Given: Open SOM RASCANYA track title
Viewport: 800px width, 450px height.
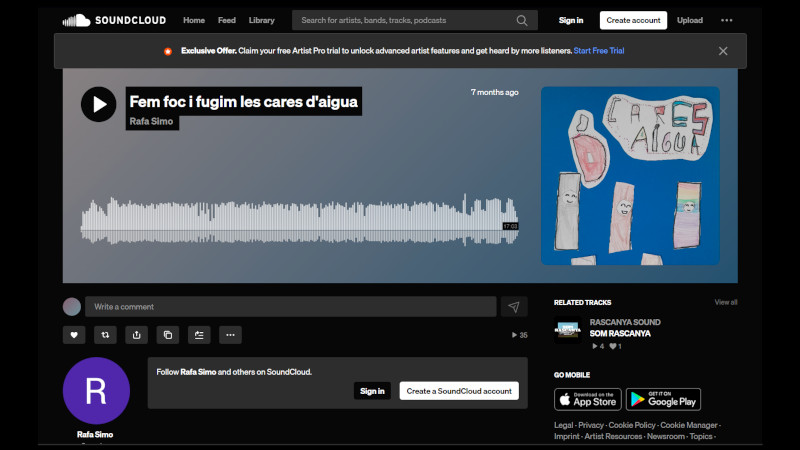Looking at the screenshot, I should [620, 333].
